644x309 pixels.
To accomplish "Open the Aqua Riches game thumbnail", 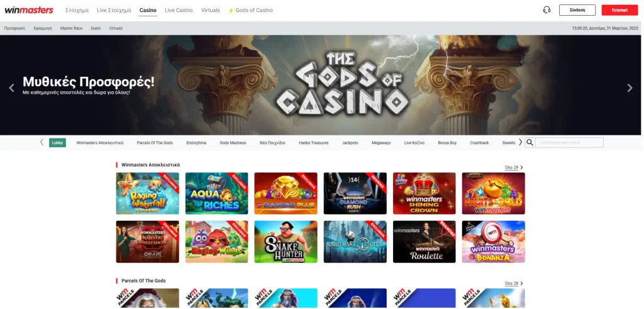I will click(x=216, y=193).
